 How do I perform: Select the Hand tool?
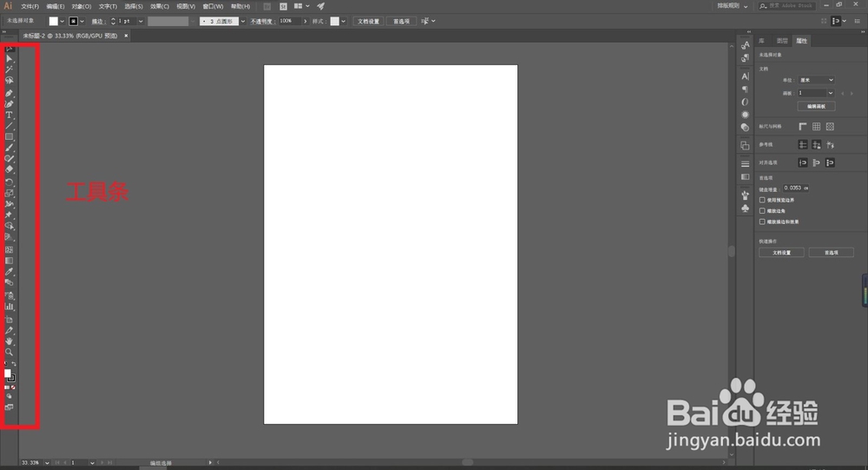(x=10, y=341)
